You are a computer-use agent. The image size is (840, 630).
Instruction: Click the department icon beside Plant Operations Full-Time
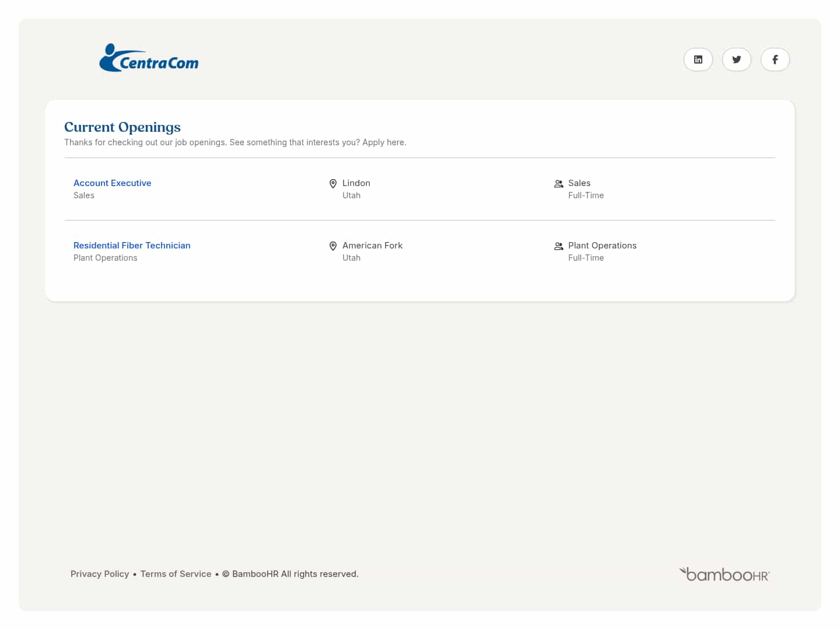pos(559,246)
